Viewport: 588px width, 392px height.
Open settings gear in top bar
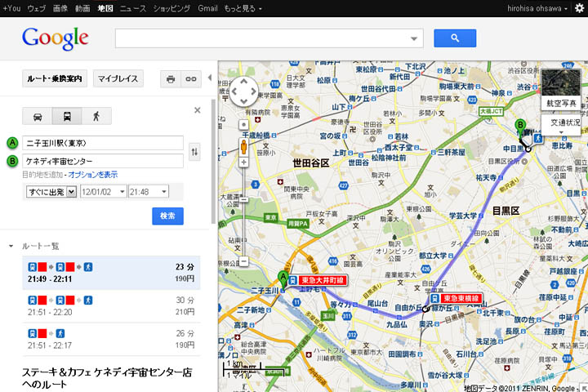pos(580,8)
